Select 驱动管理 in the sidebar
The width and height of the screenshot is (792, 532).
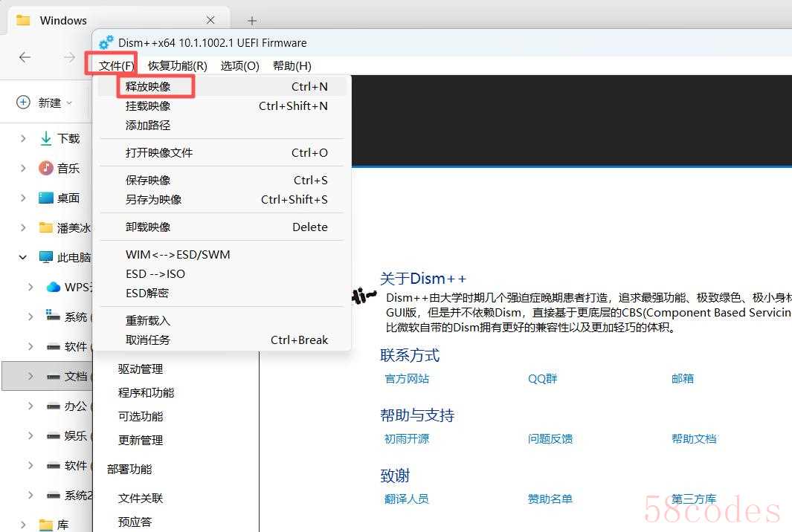[140, 369]
